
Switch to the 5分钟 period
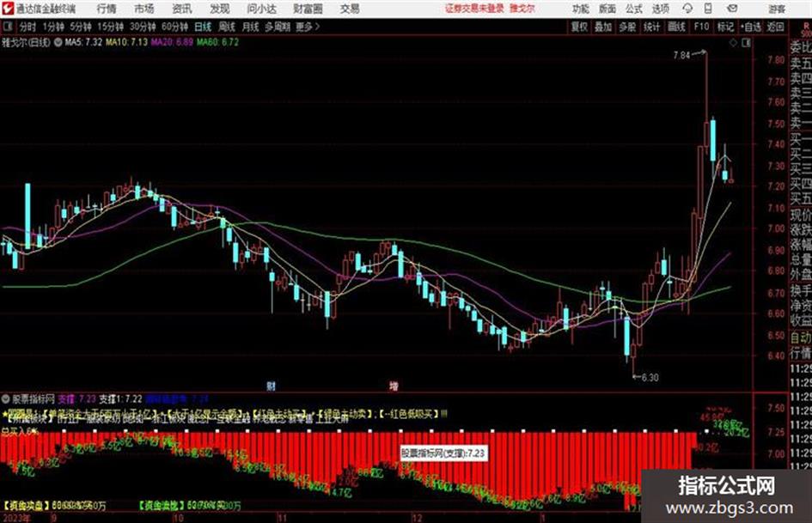pos(80,27)
